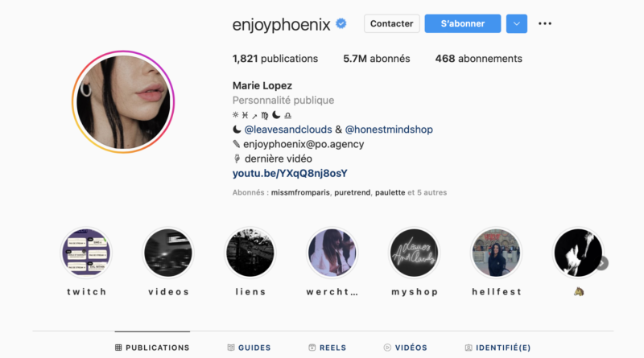View the liens highlight circle
The height and width of the screenshot is (358, 644).
(250, 253)
